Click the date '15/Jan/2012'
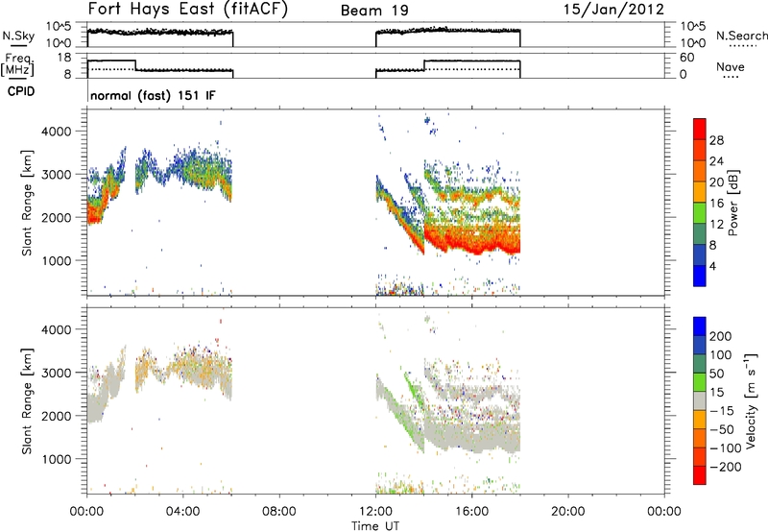The height and width of the screenshot is (532, 768). tap(613, 10)
